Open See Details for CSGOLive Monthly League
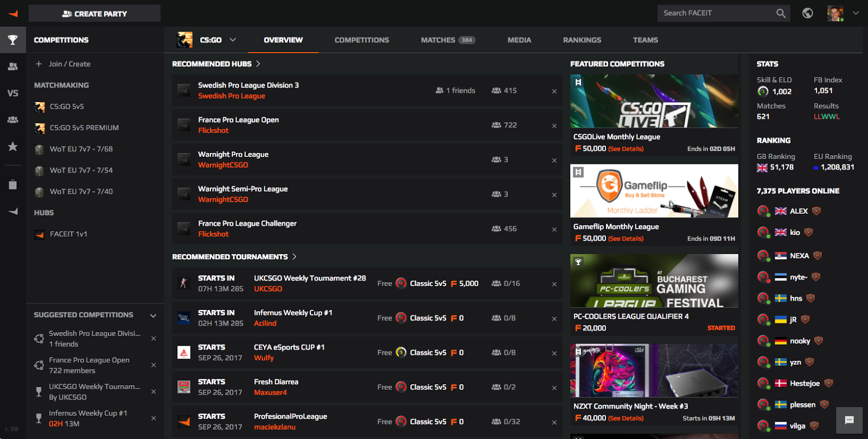 [626, 149]
